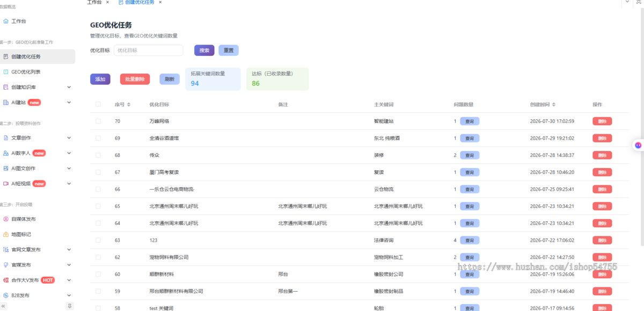Click the 拓展关键词数量 94 stat card
Screen dimensions: 644x311
(x=213, y=79)
